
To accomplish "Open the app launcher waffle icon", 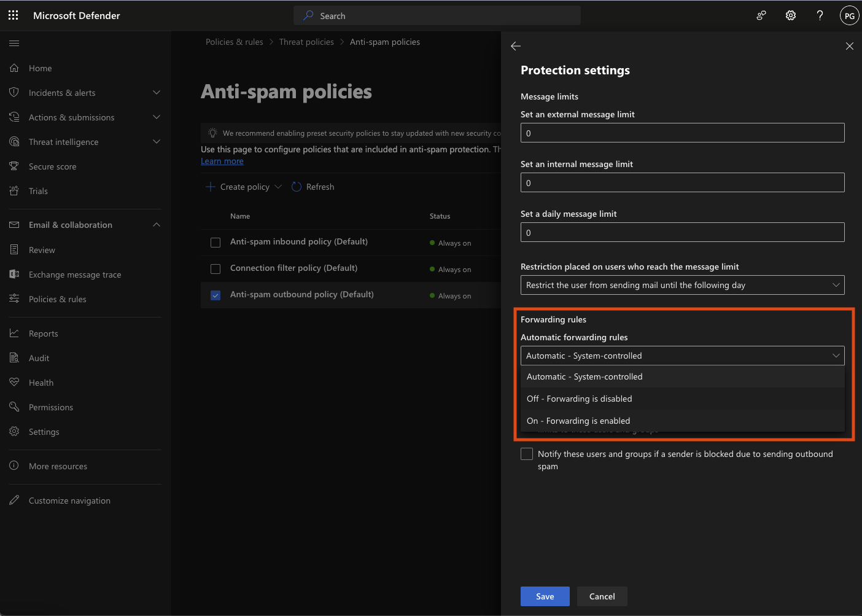I will click(14, 15).
